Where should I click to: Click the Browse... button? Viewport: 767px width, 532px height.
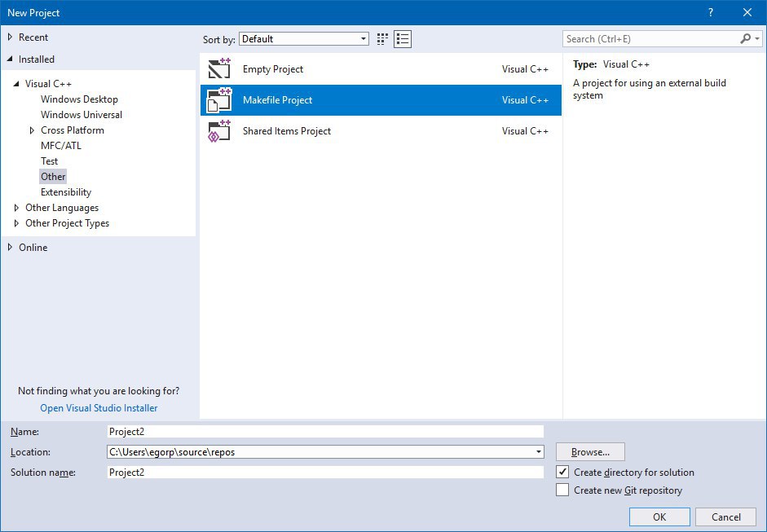click(590, 452)
